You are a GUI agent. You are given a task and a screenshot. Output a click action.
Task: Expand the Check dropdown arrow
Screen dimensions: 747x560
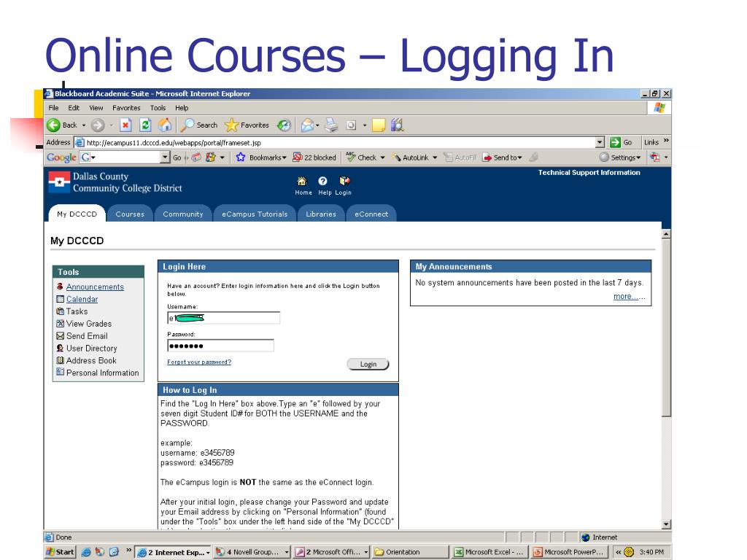point(382,157)
